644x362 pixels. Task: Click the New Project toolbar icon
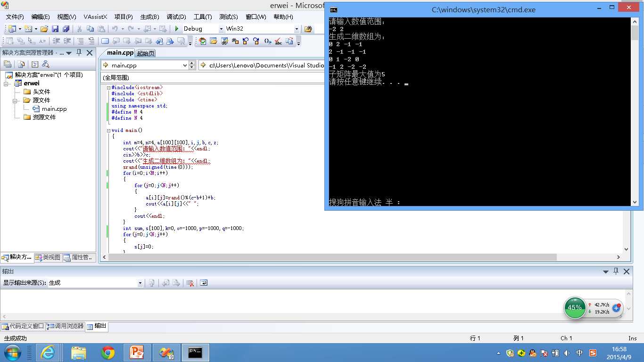(x=11, y=29)
